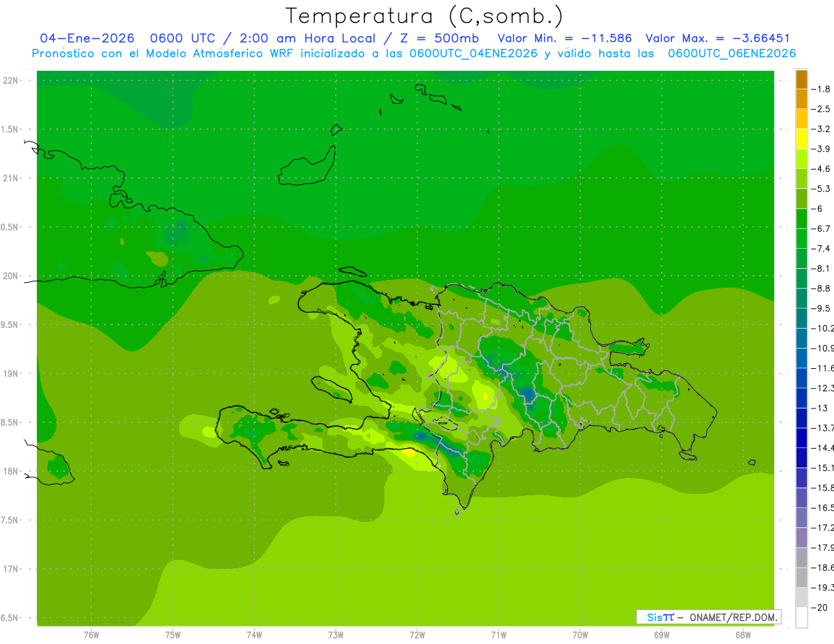Pick the orange swatch between -1.8 and -2.5
The image size is (834, 644).
pos(801,99)
